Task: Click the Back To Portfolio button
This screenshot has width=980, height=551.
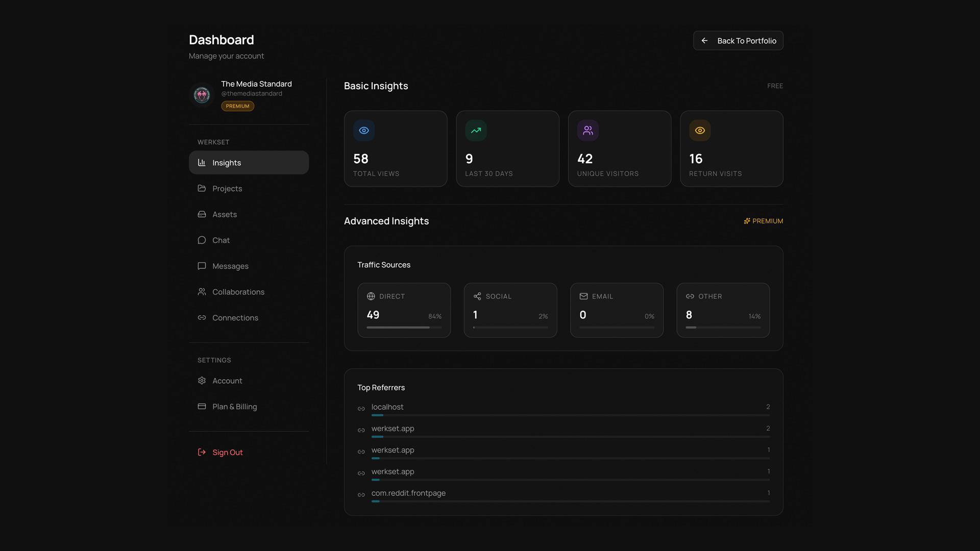Action: pos(738,40)
